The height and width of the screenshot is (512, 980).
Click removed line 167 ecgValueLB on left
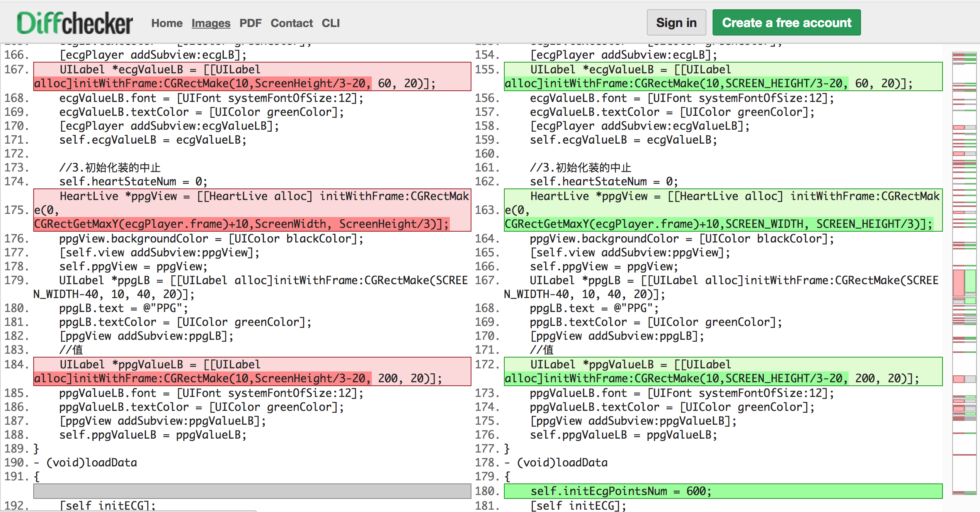tap(252, 76)
